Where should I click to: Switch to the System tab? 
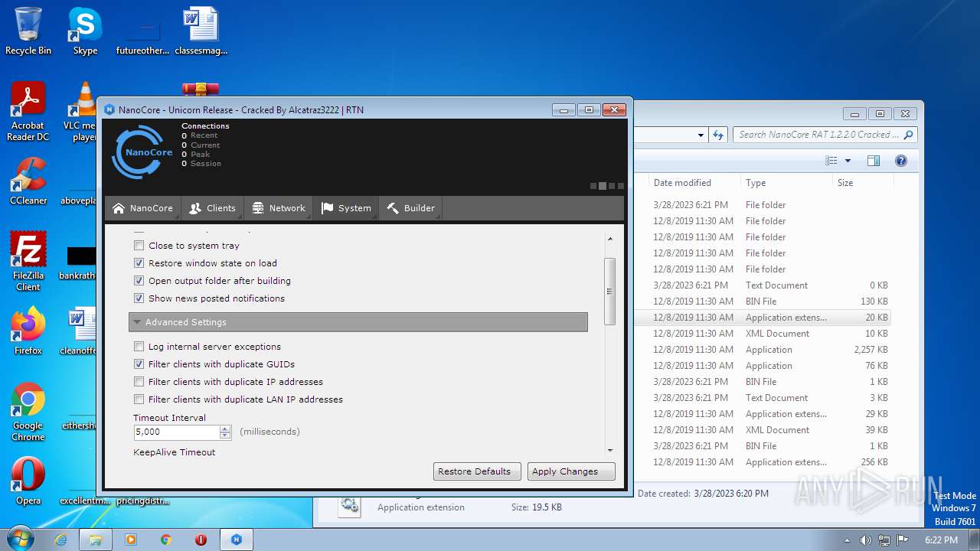[x=346, y=208]
